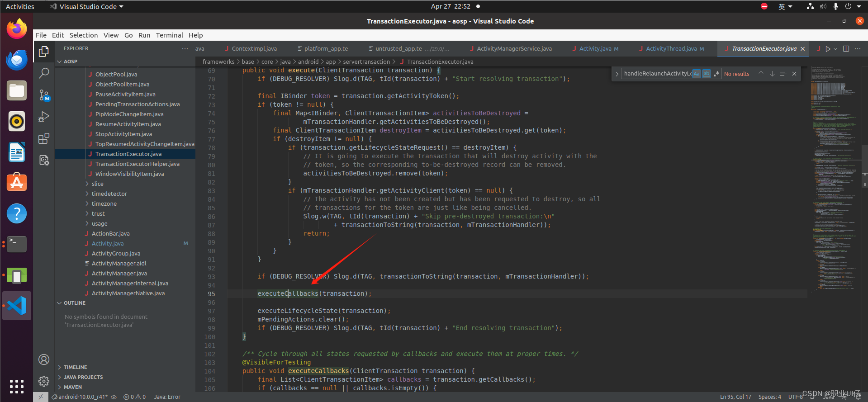Open the sixth activity bar icon, below Extensions
This screenshot has width=868, height=402.
[44, 160]
